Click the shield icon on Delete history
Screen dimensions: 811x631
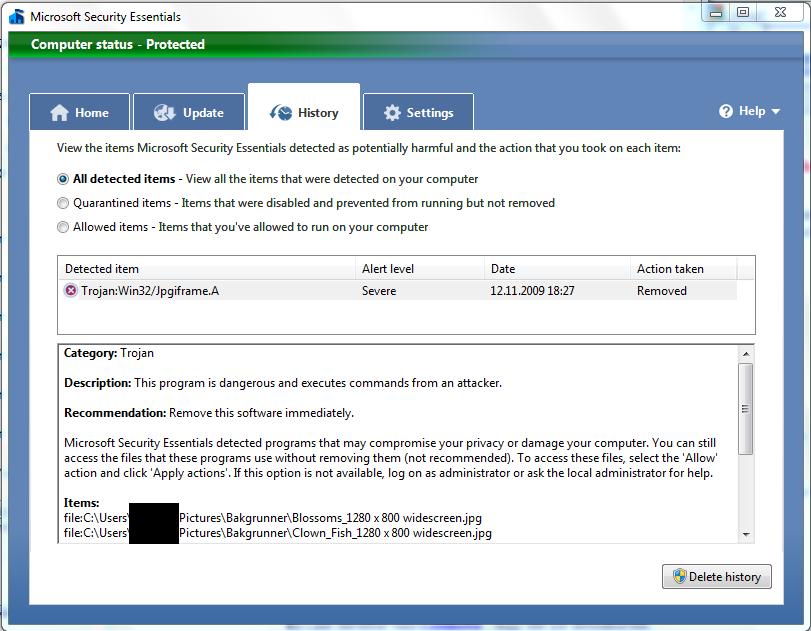tap(679, 576)
